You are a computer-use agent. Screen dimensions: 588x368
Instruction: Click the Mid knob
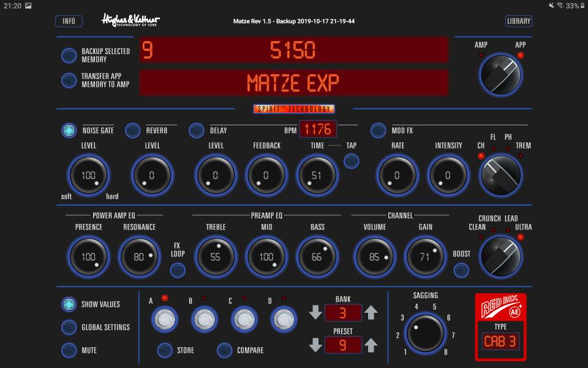[266, 257]
